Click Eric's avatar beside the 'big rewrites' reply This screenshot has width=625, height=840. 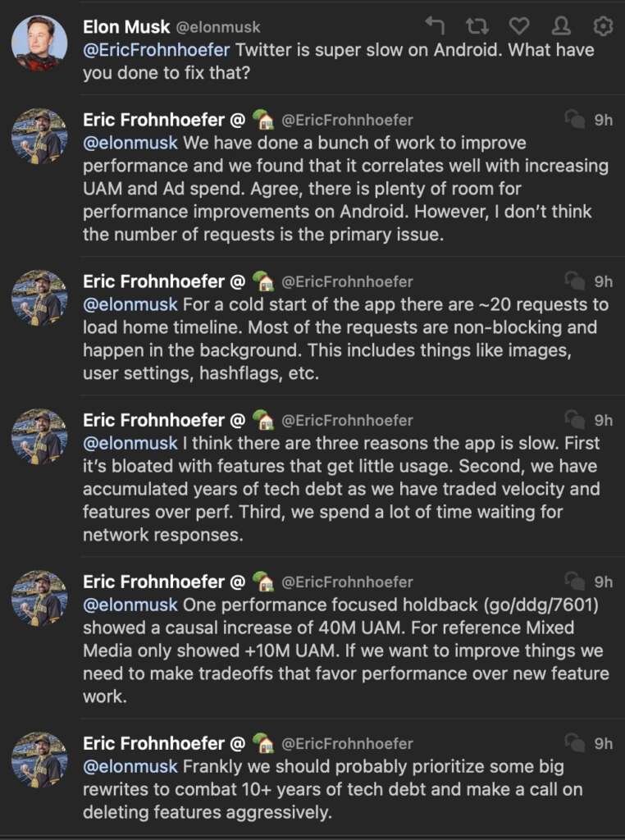click(x=39, y=760)
